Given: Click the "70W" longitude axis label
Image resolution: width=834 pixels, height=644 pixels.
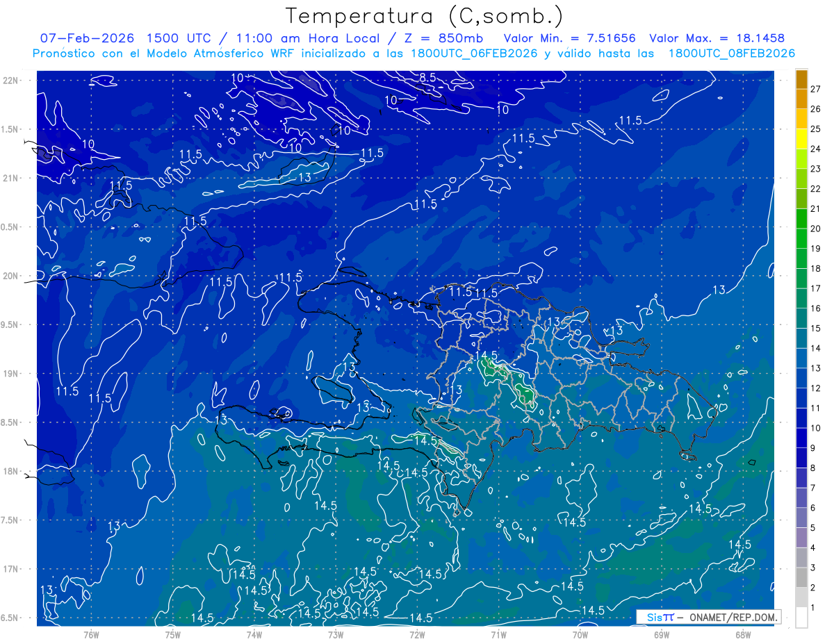Looking at the screenshot, I should point(580,634).
